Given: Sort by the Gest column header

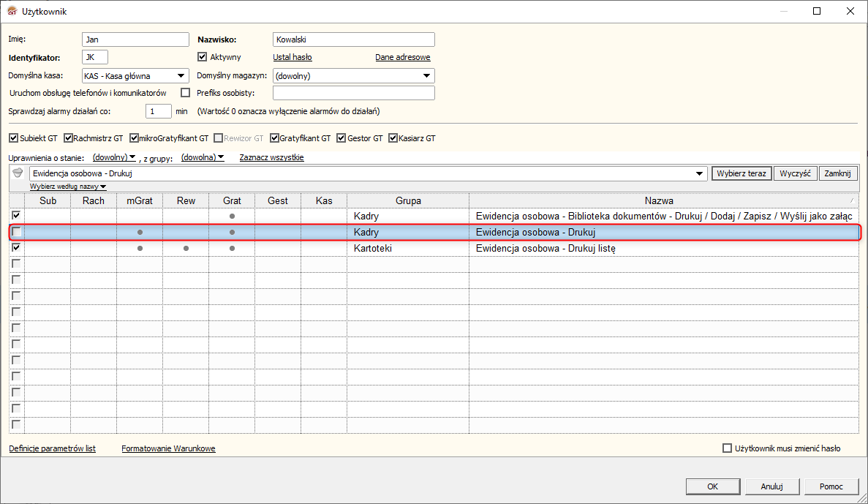Looking at the screenshot, I should click(278, 200).
